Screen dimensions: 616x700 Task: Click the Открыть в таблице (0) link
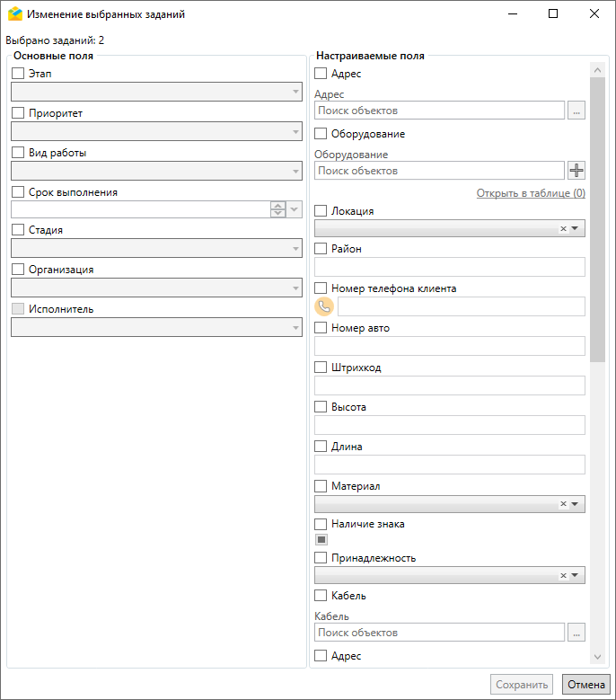point(530,193)
